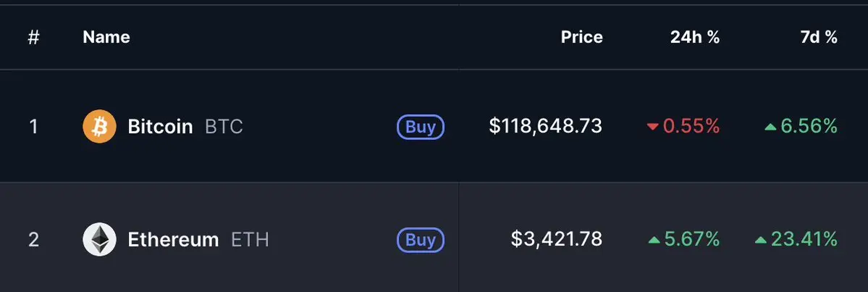Select the Bitcoin price $118,648.73
Image resolution: width=868 pixels, height=292 pixels.
point(545,126)
